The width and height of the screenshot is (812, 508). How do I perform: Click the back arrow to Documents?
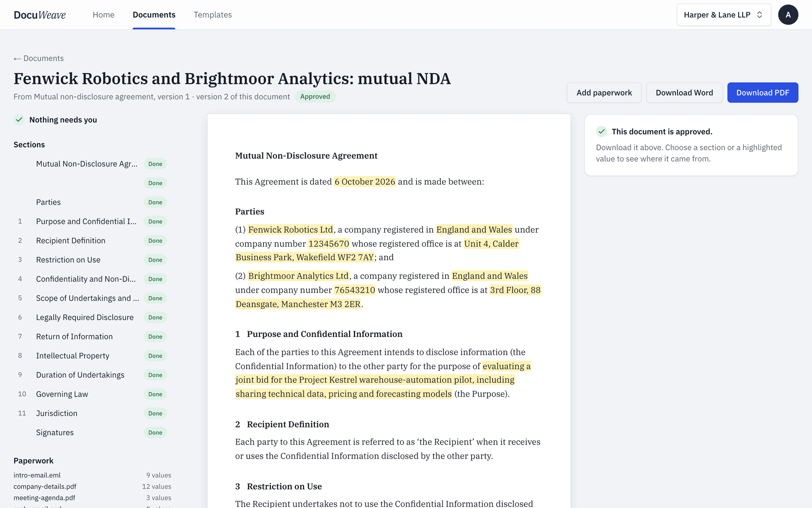tap(39, 58)
